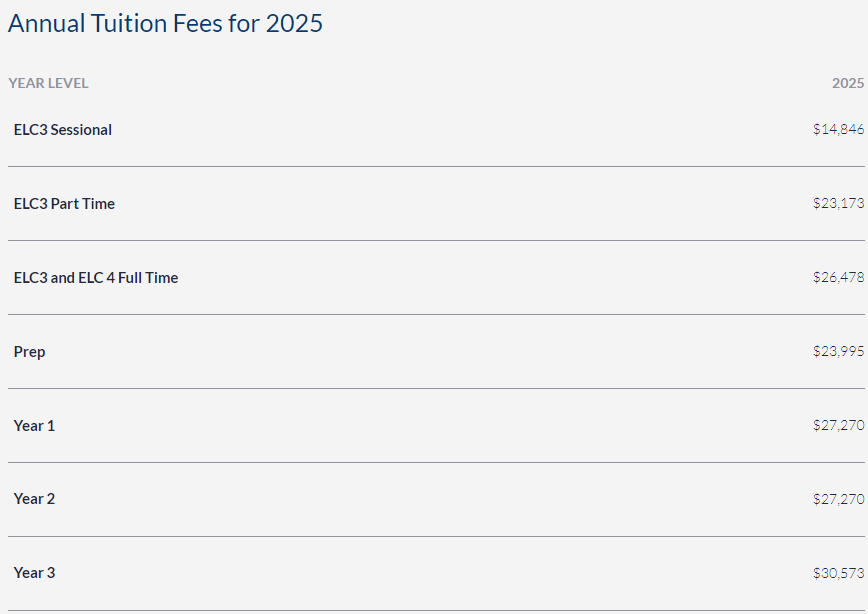Click the Annual Tuition Fees for 2025 heading
The image size is (868, 614).
(165, 24)
